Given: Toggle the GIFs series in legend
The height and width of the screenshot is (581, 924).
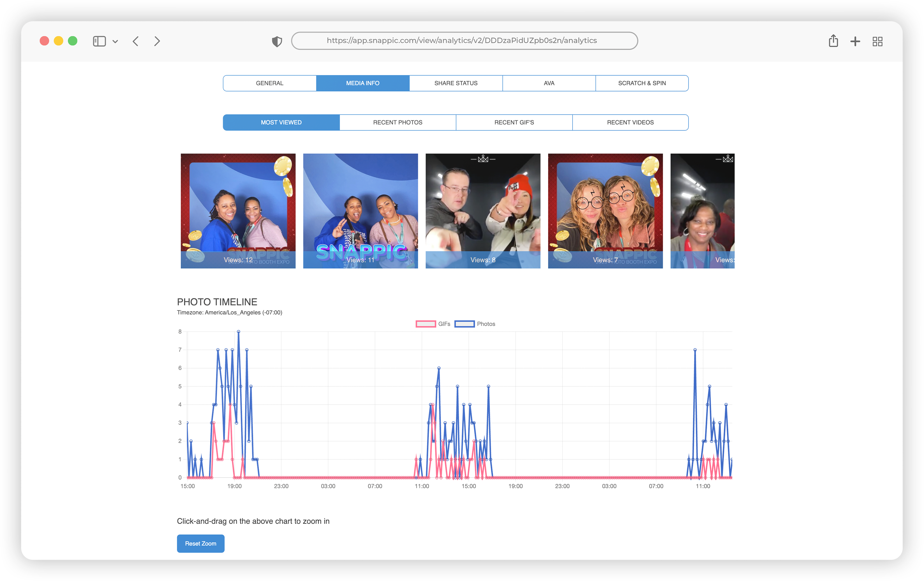Looking at the screenshot, I should [x=433, y=324].
